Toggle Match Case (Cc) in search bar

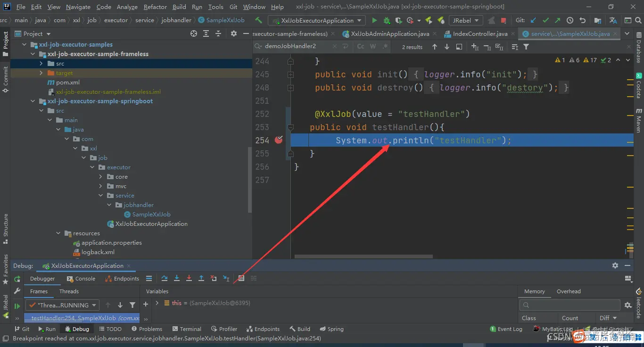(x=361, y=47)
